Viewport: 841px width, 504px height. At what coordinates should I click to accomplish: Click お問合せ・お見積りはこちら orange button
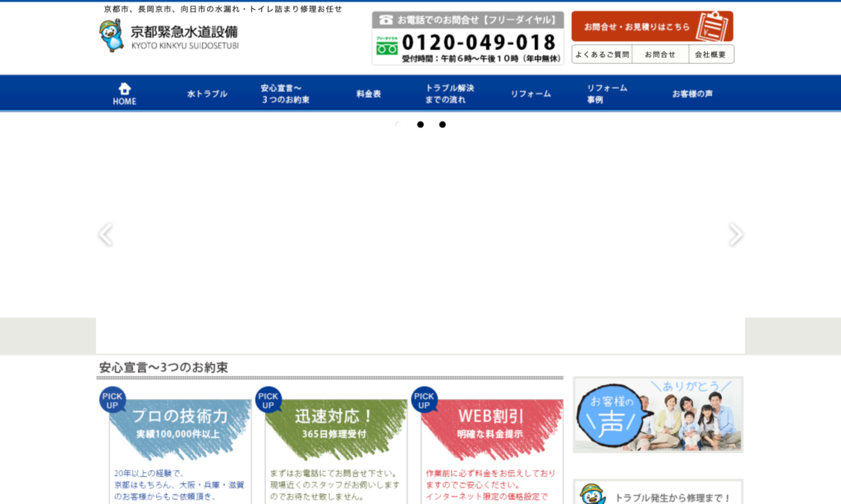click(652, 26)
